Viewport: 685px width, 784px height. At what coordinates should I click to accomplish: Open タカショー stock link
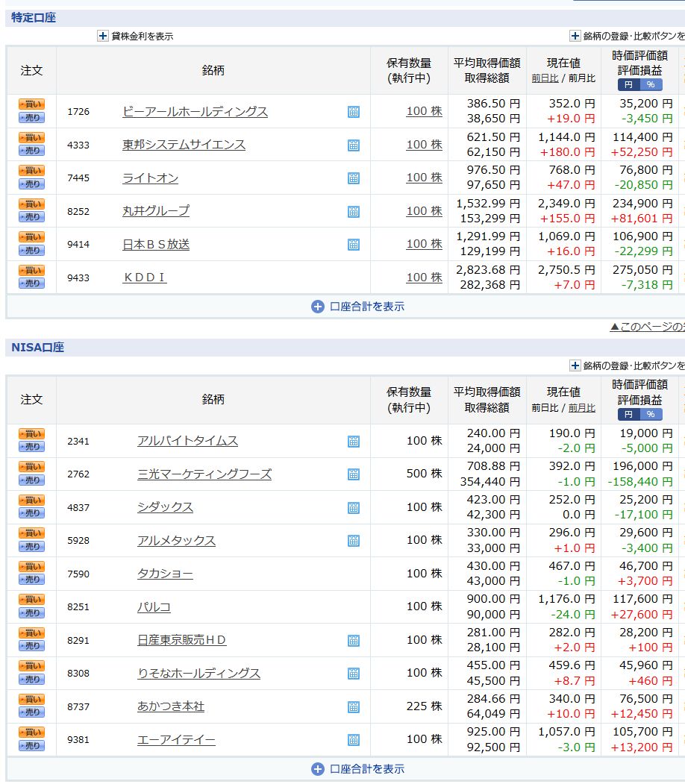pos(165,574)
